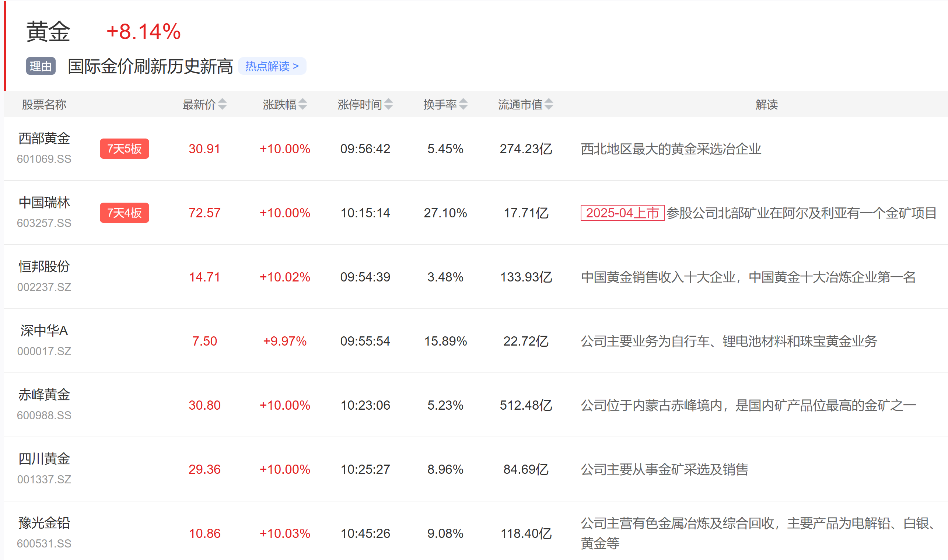Click limit-up time 09:54:39

[365, 277]
